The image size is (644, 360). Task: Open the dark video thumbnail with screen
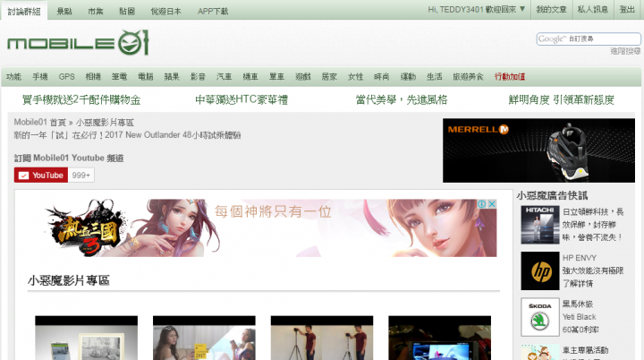pos(439,338)
